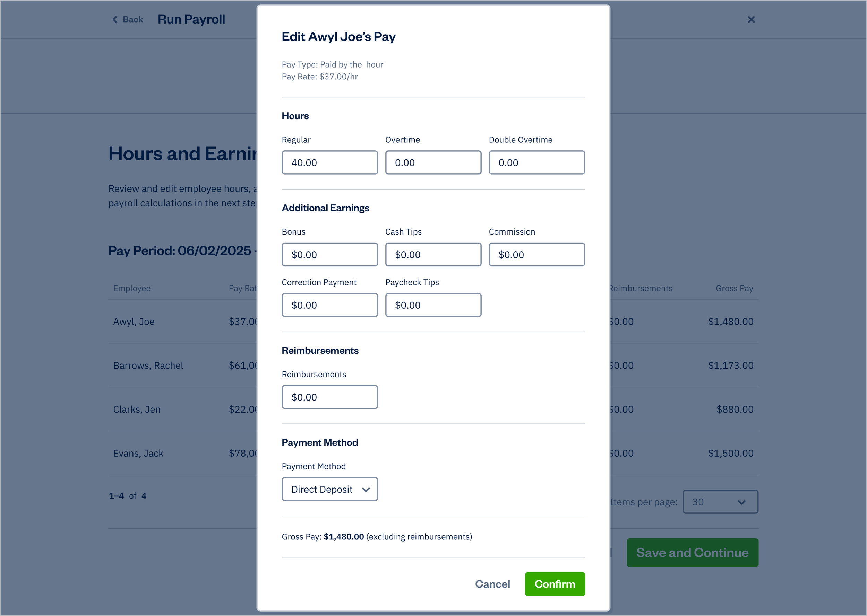Close the dialog with the X icon
This screenshot has width=867, height=616.
[x=751, y=19]
